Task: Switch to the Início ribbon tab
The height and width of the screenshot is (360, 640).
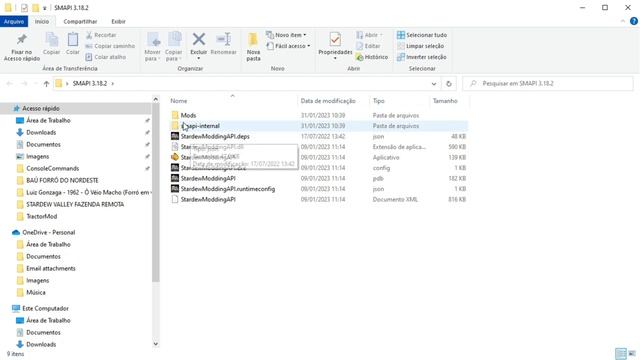Action: click(x=42, y=21)
